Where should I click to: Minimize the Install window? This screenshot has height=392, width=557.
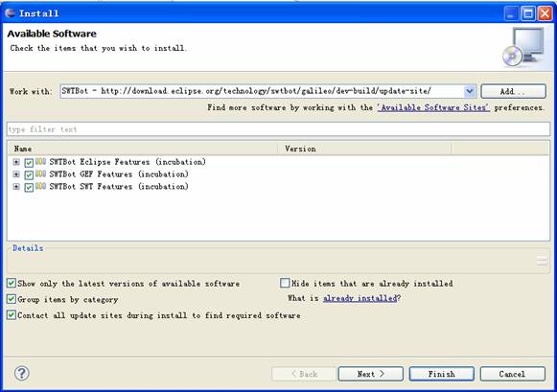(x=511, y=13)
